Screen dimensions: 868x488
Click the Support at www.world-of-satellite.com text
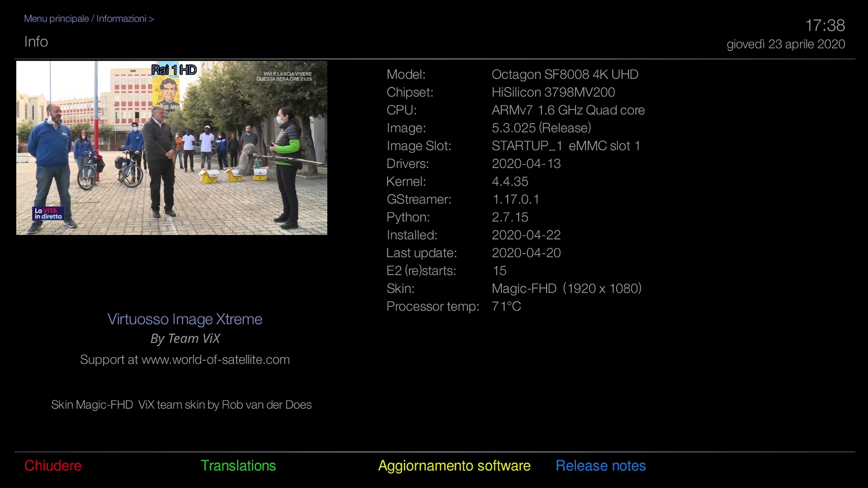point(185,360)
